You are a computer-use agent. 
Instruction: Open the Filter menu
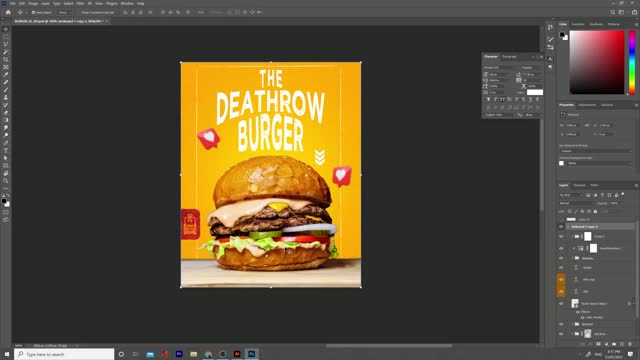tap(80, 3)
